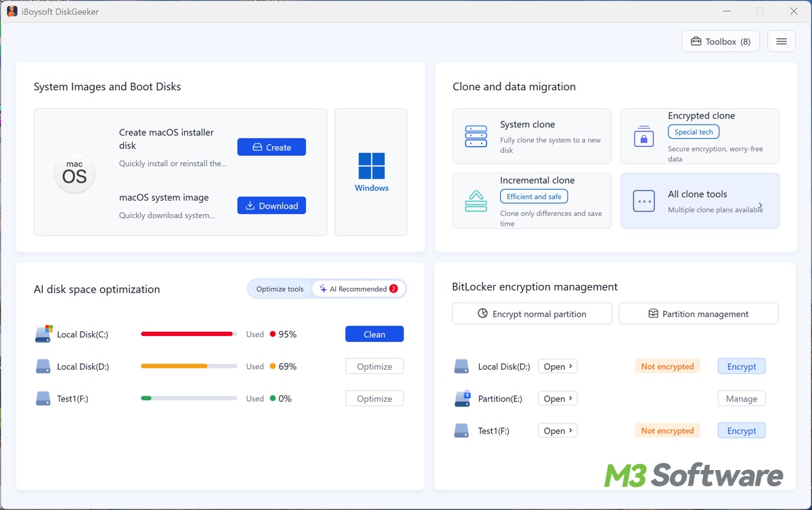Click the Special tech badge

(694, 132)
